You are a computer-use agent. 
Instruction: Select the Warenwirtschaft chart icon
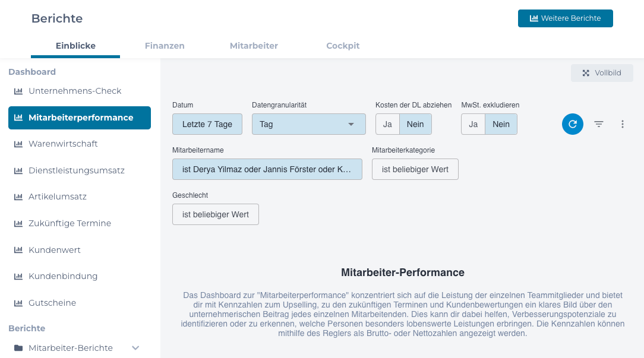click(18, 144)
